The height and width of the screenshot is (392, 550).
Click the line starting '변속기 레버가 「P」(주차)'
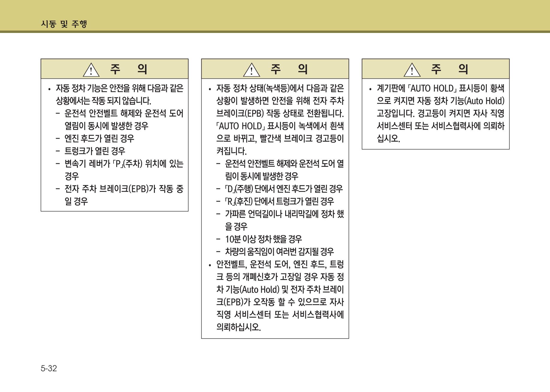(x=124, y=164)
